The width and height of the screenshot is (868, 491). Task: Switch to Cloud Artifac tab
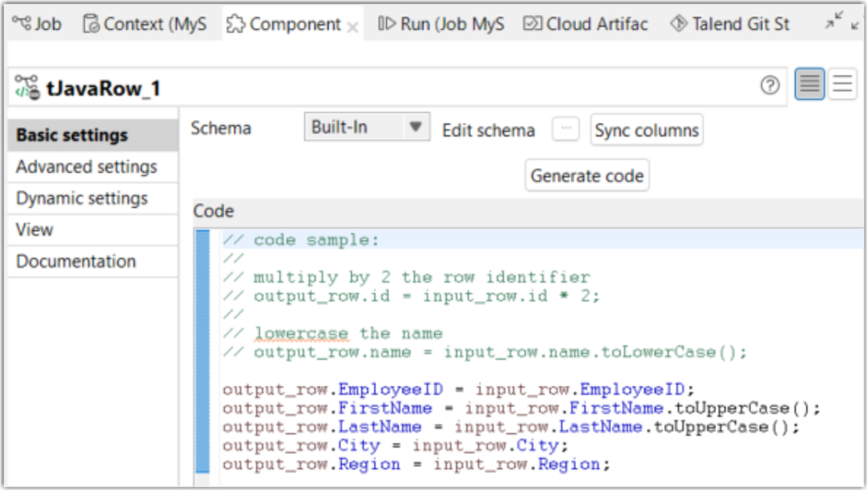point(585,23)
